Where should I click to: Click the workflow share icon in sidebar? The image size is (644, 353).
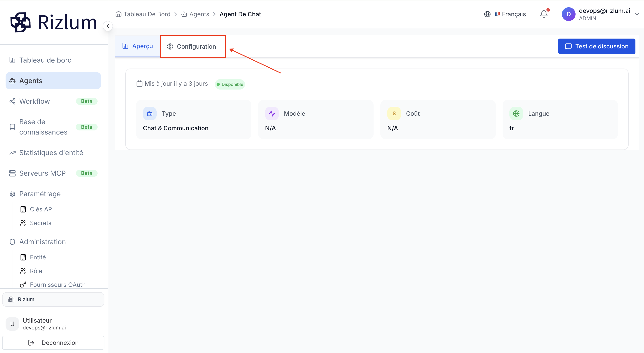[x=12, y=101]
